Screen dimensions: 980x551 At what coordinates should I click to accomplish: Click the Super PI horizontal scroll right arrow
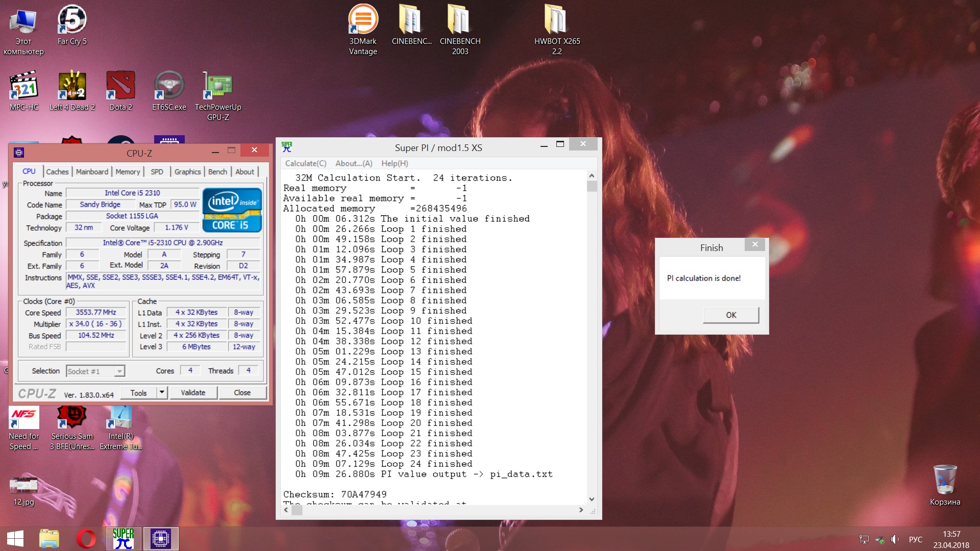click(581, 510)
